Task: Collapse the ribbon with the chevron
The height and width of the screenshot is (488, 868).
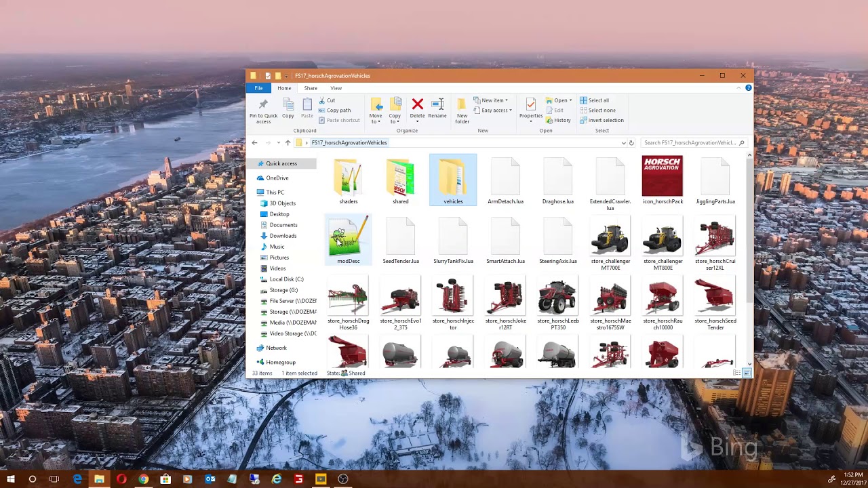Action: pyautogui.click(x=738, y=88)
